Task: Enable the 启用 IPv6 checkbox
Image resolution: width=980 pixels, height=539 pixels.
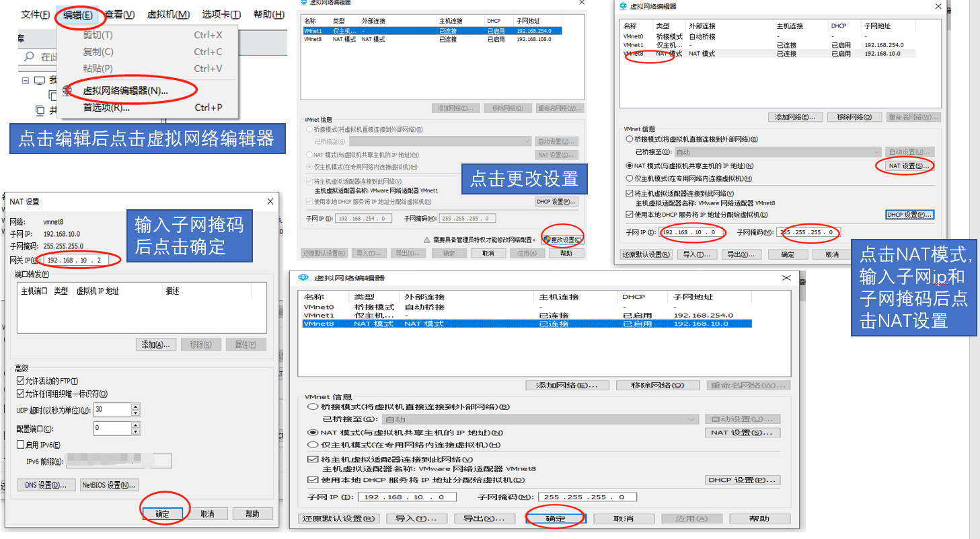Action: point(20,445)
